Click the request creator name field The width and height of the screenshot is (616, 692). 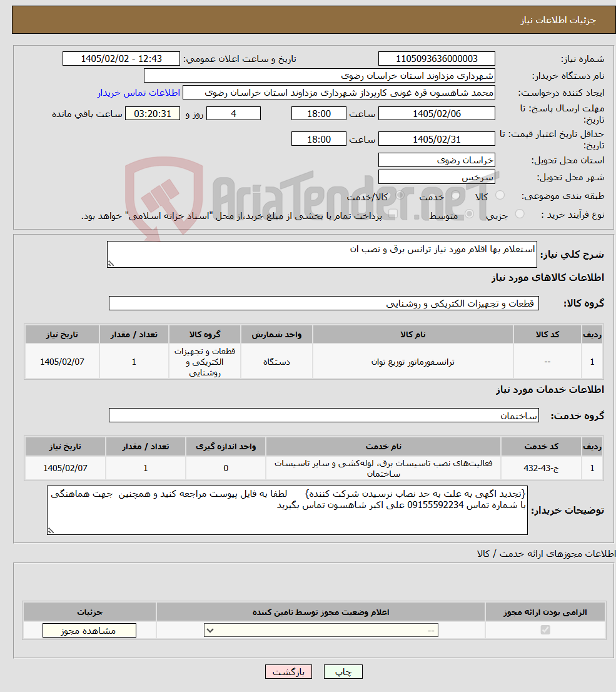338,93
